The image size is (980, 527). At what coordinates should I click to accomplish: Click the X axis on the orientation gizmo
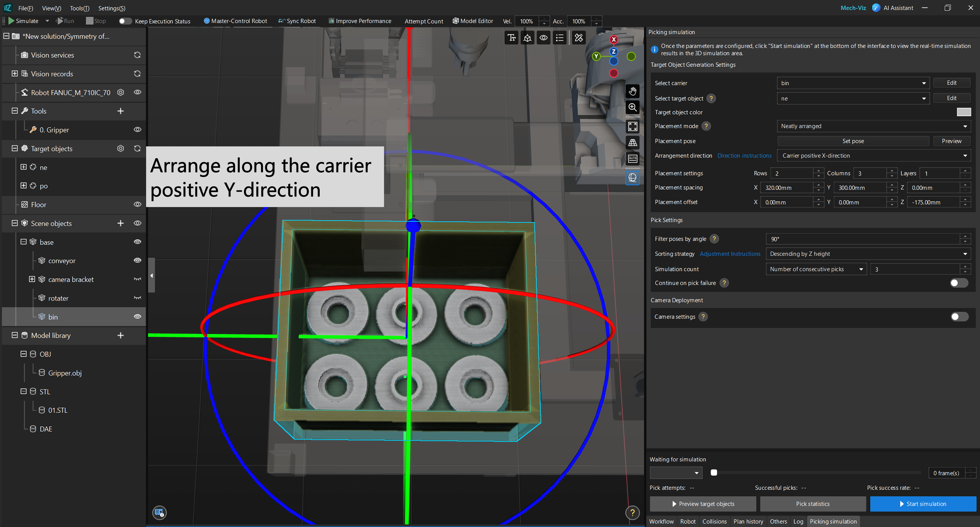613,40
